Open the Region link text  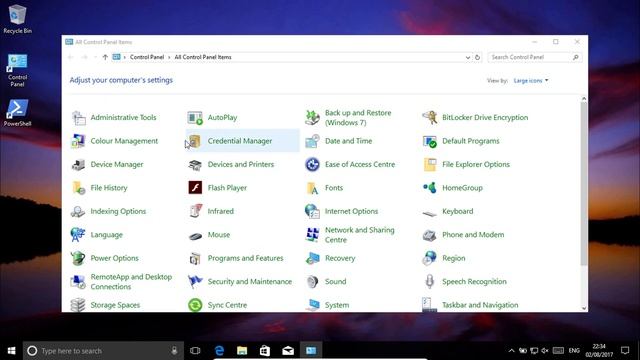point(453,258)
